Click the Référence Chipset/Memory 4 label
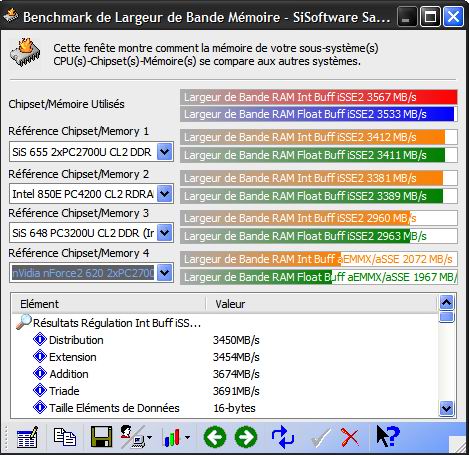This screenshot has width=469, height=455. click(x=79, y=253)
